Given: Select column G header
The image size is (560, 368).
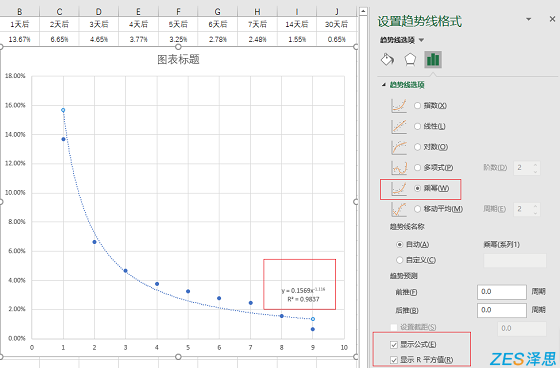Looking at the screenshot, I should (218, 12).
